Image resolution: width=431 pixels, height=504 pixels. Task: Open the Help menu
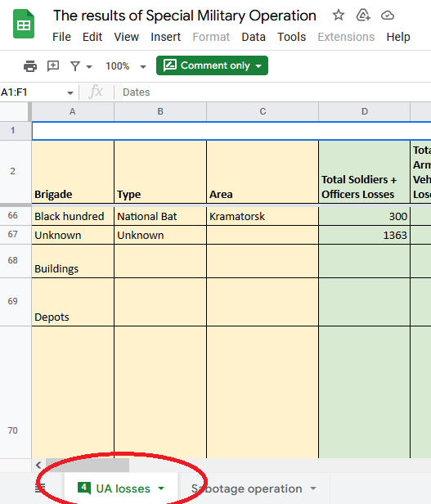point(398,37)
